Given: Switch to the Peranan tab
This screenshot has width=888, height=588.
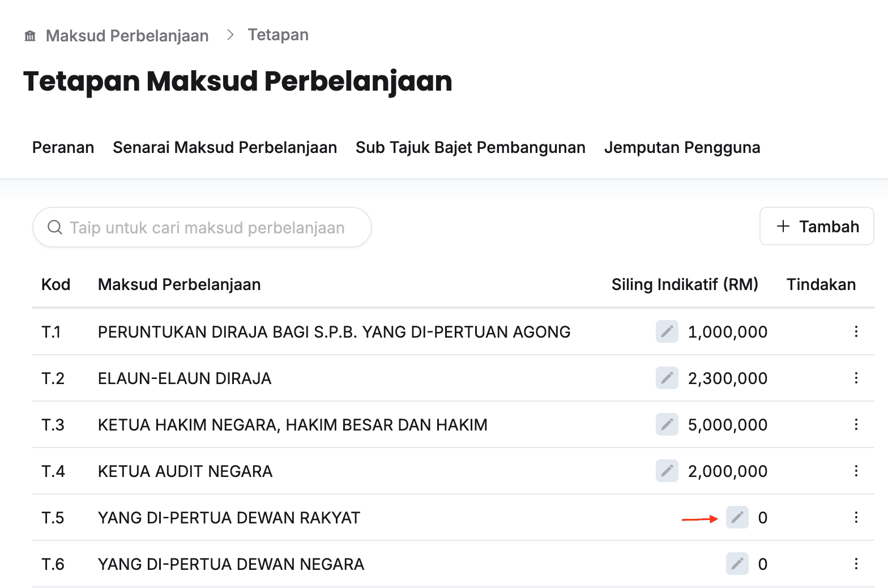Looking at the screenshot, I should point(63,147).
